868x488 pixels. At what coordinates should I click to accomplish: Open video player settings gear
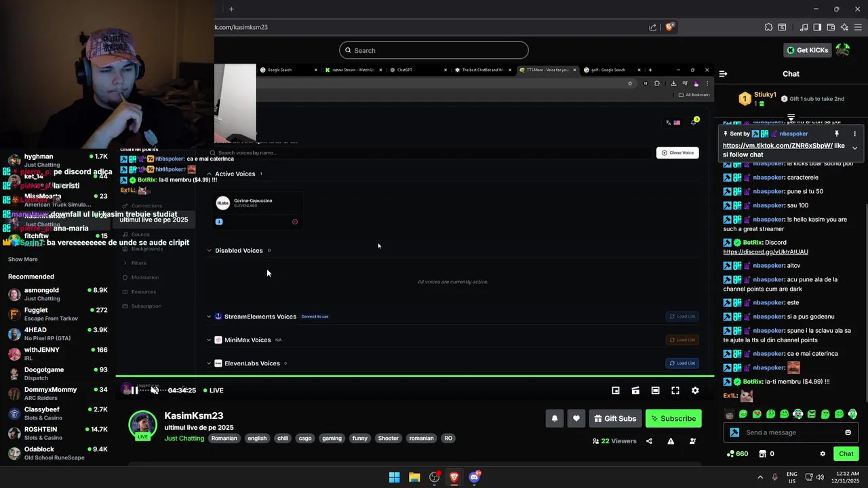pos(695,390)
